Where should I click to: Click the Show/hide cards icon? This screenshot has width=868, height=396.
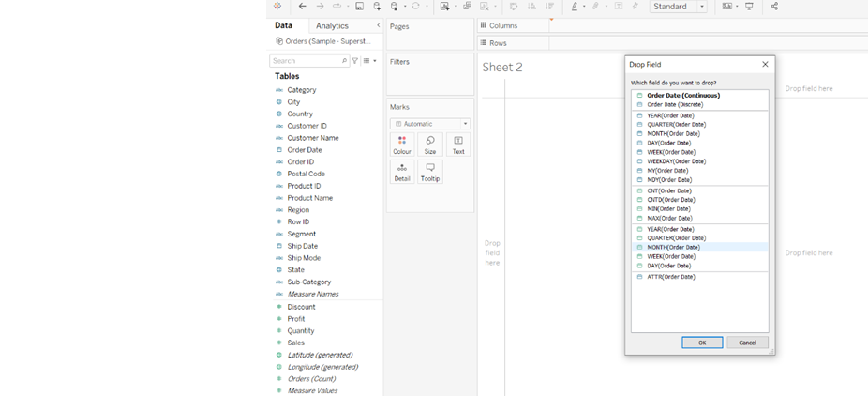pos(726,6)
